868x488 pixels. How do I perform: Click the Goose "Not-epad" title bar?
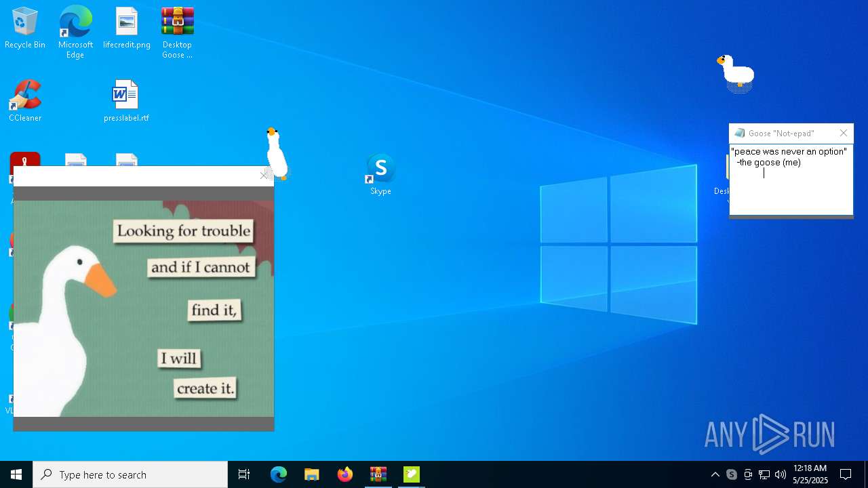782,133
